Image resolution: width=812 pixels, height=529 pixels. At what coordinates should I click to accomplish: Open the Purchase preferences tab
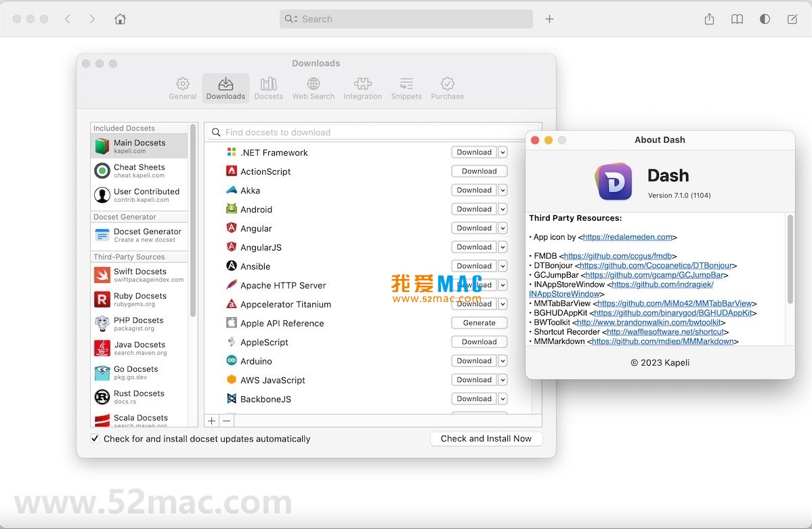(448, 88)
